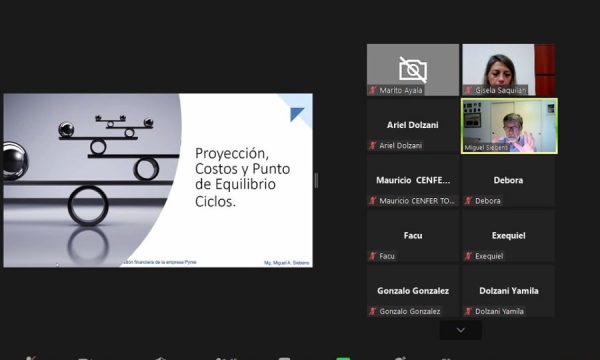This screenshot has height=360, width=600.
Task: Click the muted mic icon on Ariel Dolzani's label
Action: pos(373,145)
